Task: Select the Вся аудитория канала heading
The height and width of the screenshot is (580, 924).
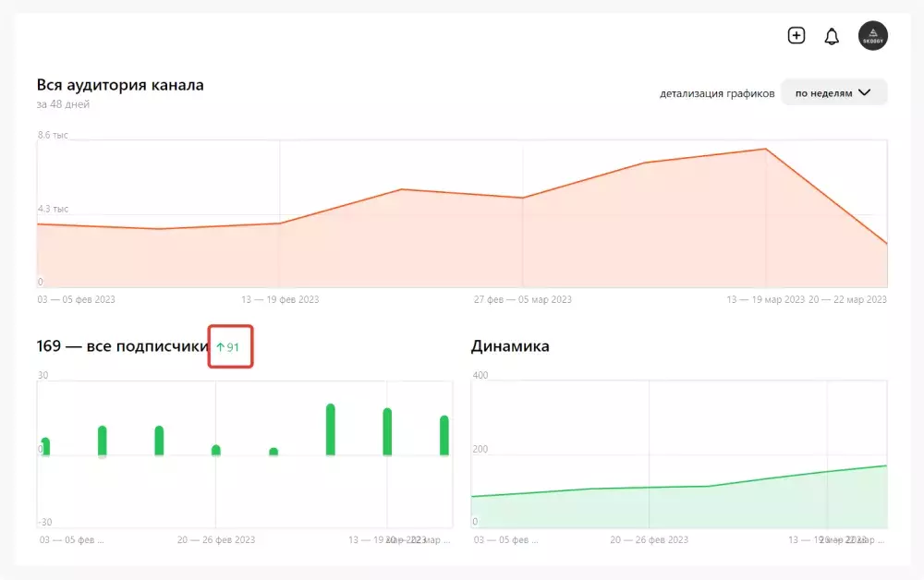Action: (120, 84)
